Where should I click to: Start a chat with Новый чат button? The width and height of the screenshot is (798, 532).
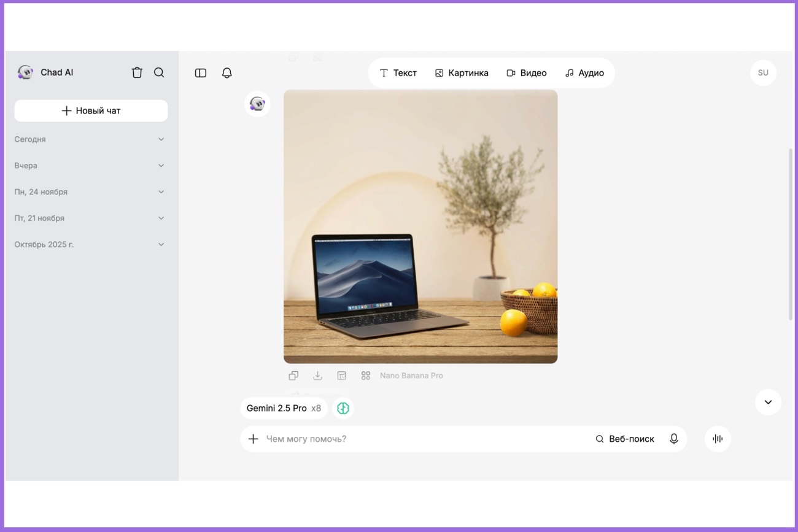pos(91,111)
